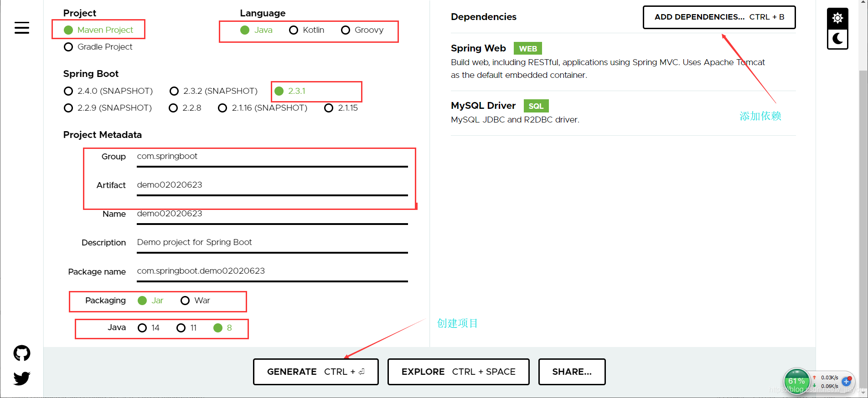Open the Share dialog
This screenshot has width=868, height=398.
(572, 372)
